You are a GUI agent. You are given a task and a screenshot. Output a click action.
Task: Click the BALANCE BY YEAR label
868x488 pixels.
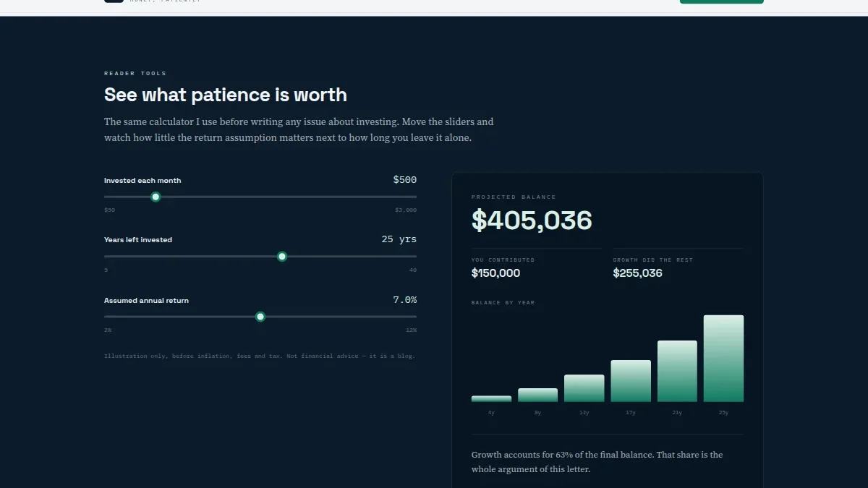point(503,303)
